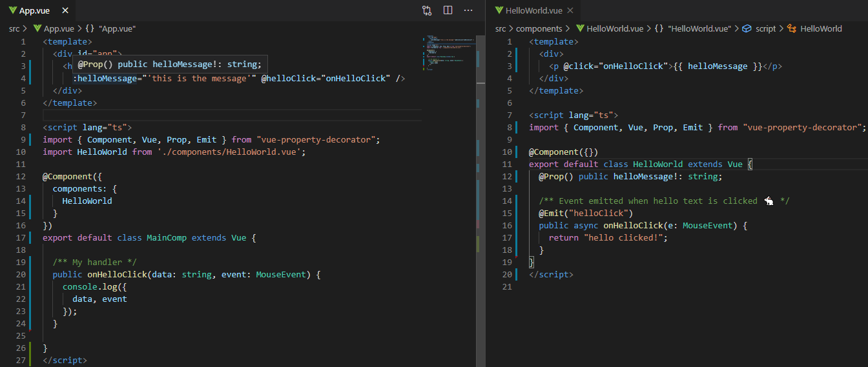Open the script breadcrumb segment
Image resolution: width=868 pixels, height=367 pixels.
[765, 28]
